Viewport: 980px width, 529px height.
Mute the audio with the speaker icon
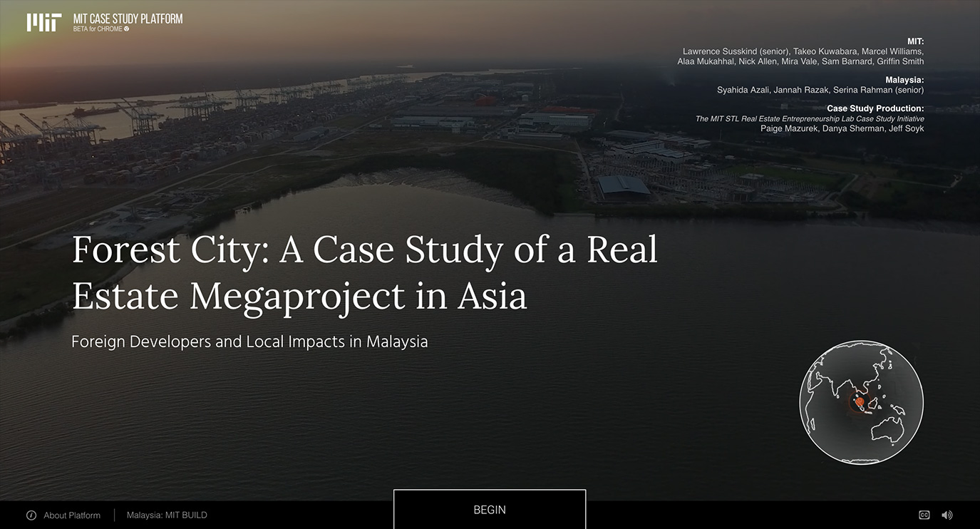click(x=947, y=515)
